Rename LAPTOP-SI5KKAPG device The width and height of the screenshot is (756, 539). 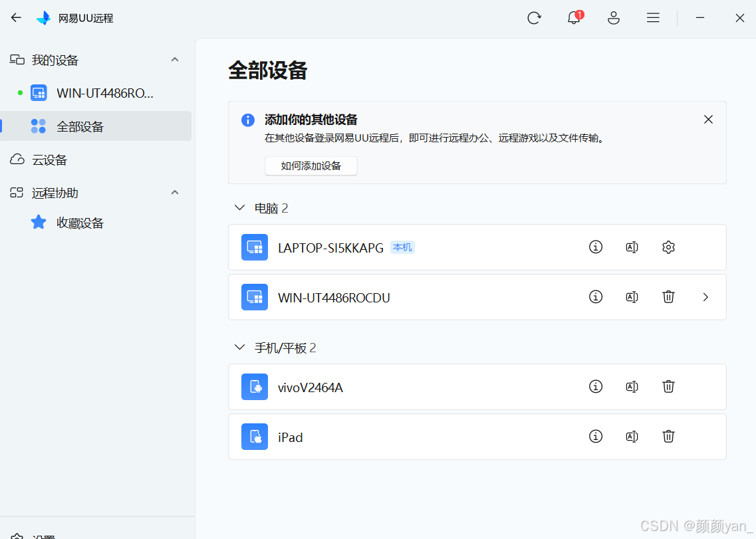coord(632,247)
